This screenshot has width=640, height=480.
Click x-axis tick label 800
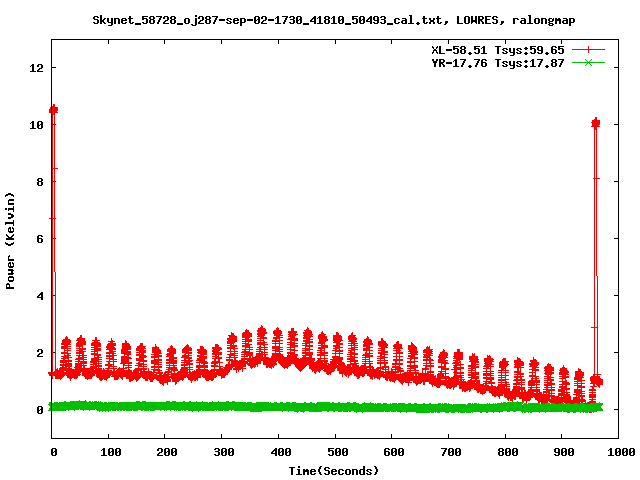click(508, 452)
